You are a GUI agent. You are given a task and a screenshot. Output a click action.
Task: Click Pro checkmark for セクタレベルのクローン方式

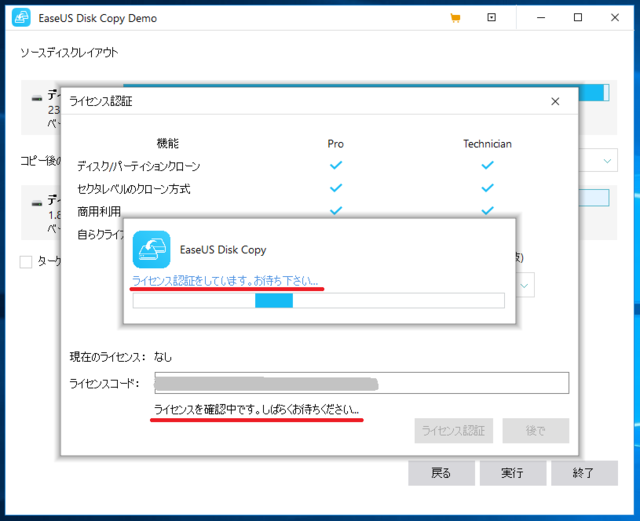point(336,188)
